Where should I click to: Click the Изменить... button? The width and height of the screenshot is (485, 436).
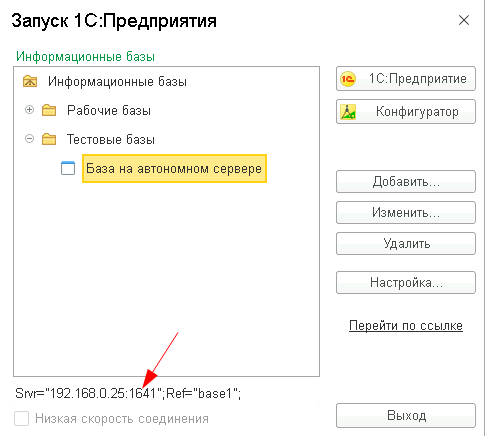click(406, 212)
